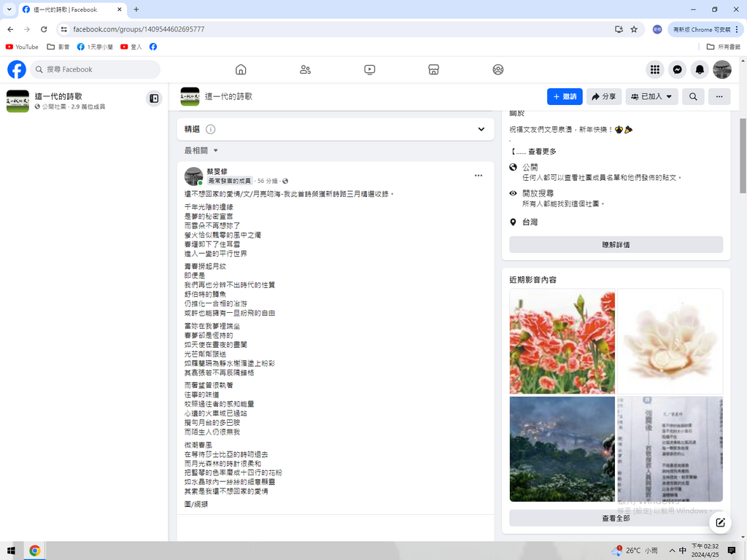Open group more options ellipsis button
The height and width of the screenshot is (560, 747).
[x=719, y=96]
